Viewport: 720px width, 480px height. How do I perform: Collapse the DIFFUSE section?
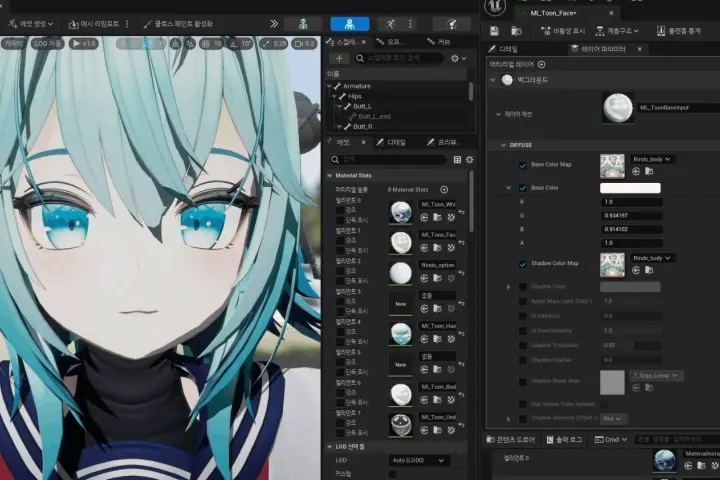(x=503, y=145)
